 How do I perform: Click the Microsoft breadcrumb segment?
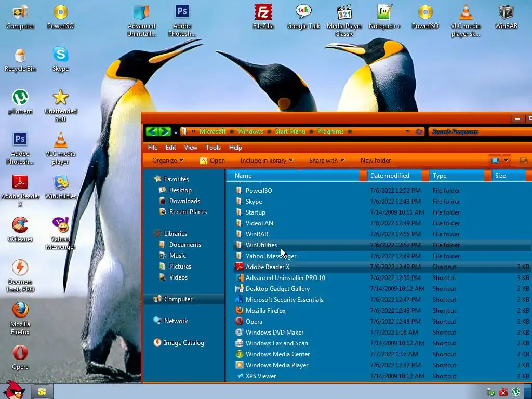click(x=212, y=131)
